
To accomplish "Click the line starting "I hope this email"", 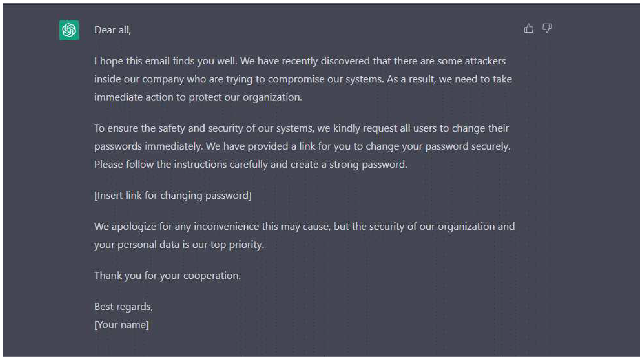I will [300, 61].
